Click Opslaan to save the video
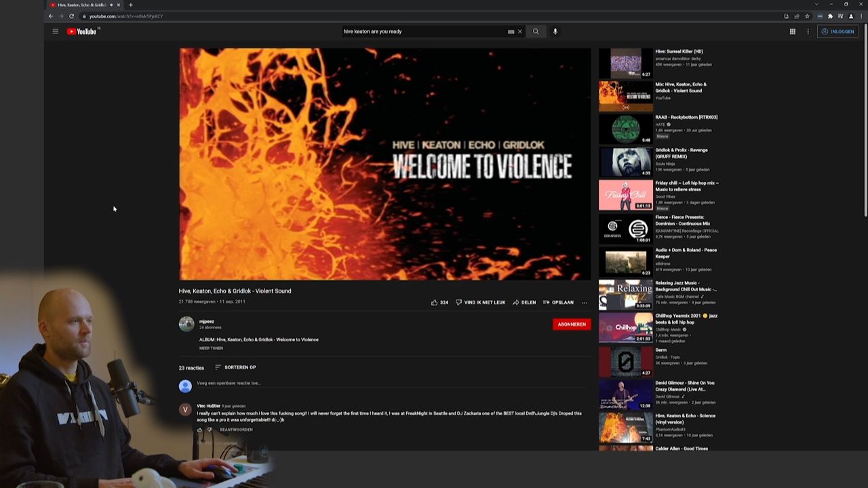868x488 pixels. point(558,302)
